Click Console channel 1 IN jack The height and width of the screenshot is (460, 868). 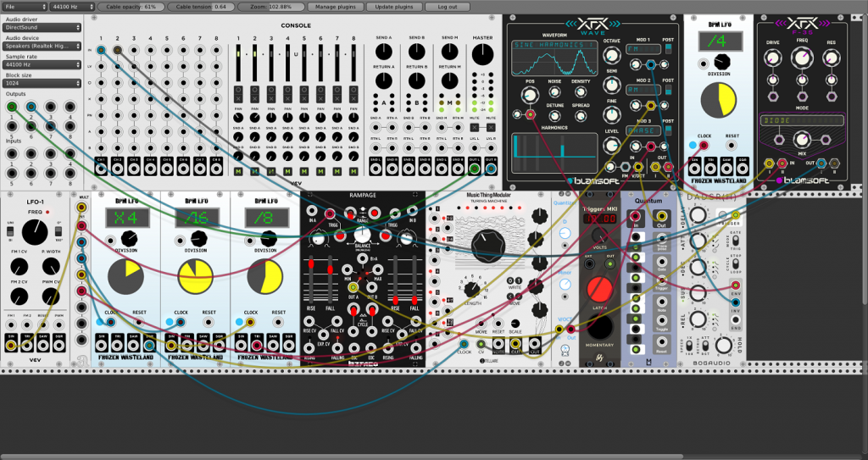[x=101, y=50]
